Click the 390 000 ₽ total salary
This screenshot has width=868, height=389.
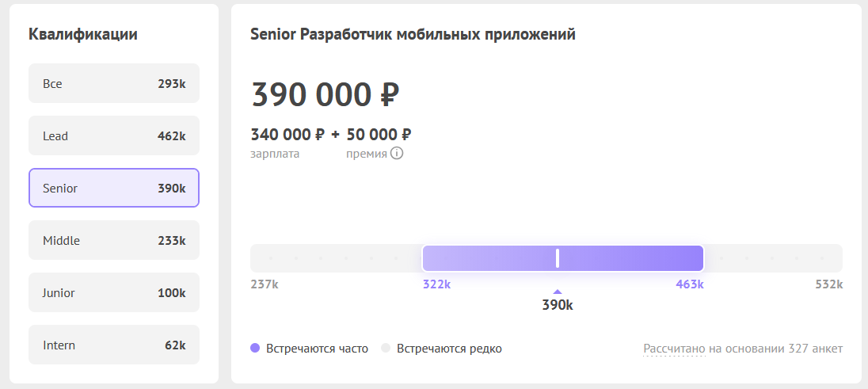(x=325, y=95)
